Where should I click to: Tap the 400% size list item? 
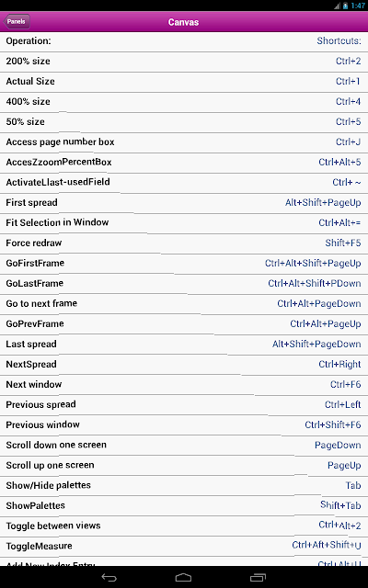pyautogui.click(x=184, y=102)
